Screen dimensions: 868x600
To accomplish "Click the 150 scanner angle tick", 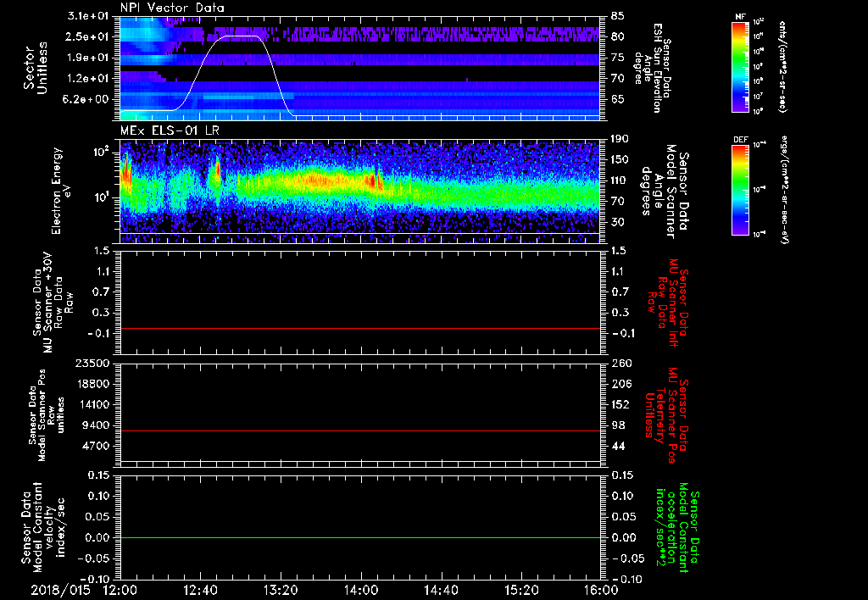I will coord(620,160).
